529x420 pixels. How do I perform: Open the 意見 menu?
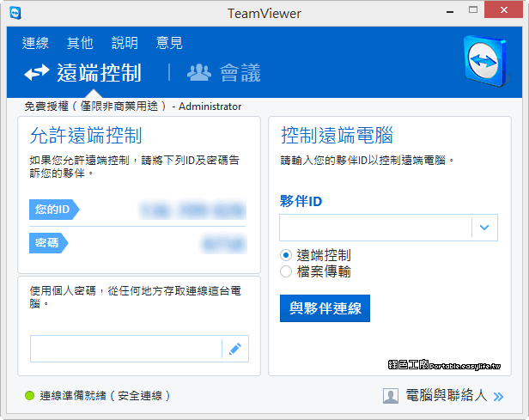[x=169, y=43]
